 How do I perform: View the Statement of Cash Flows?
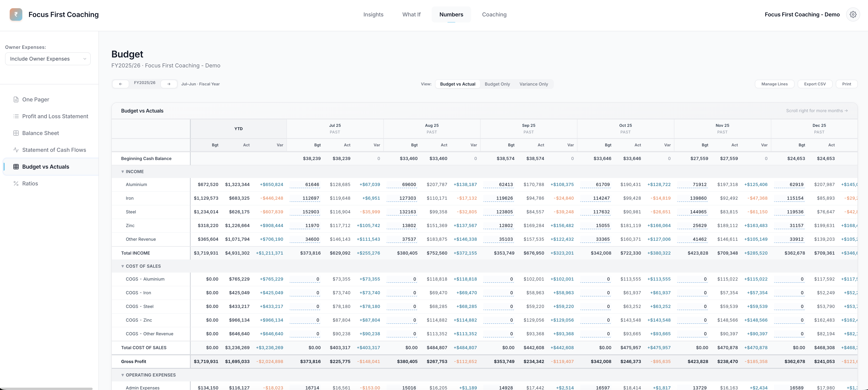point(54,149)
